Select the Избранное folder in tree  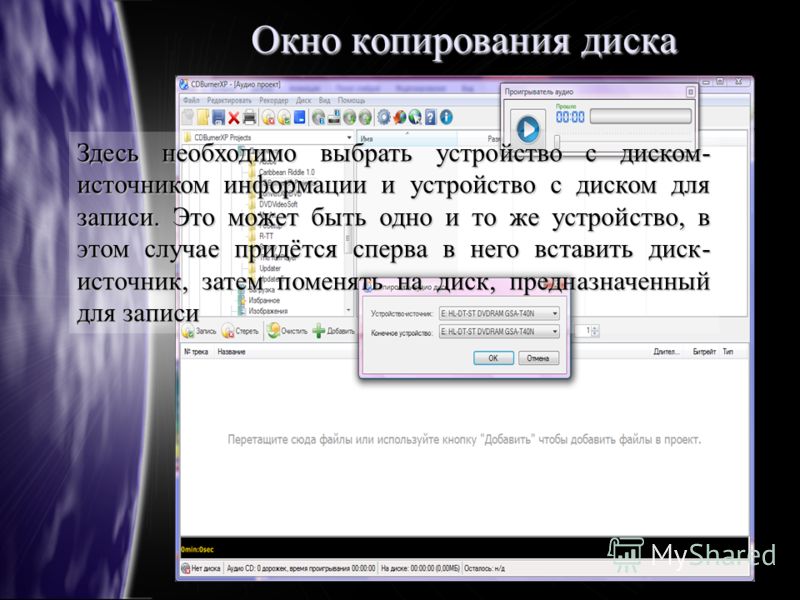click(264, 300)
